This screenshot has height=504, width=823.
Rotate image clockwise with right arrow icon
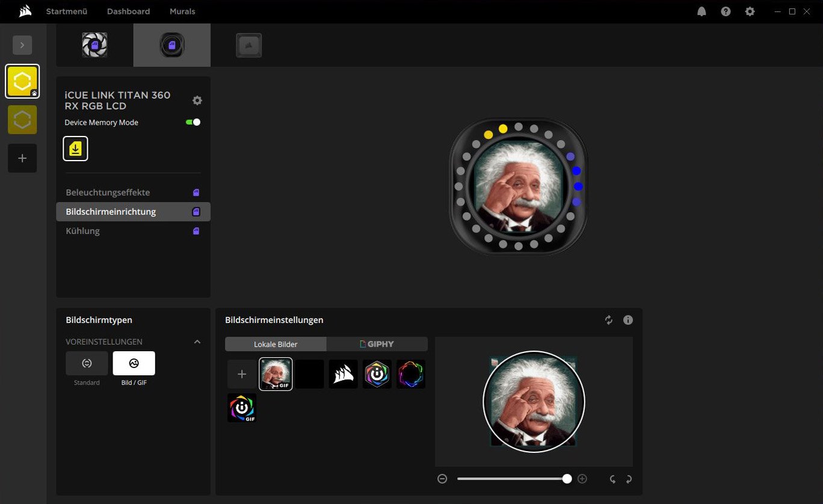tap(629, 479)
